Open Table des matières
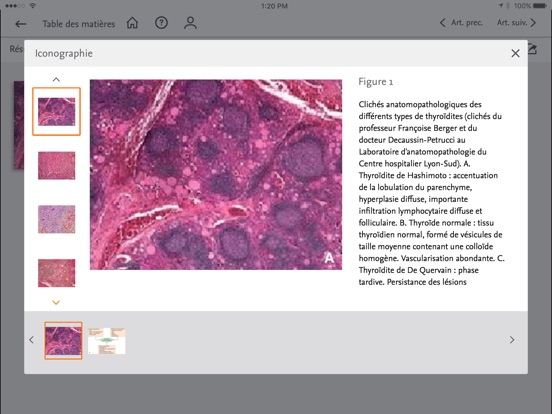 pyautogui.click(x=79, y=24)
